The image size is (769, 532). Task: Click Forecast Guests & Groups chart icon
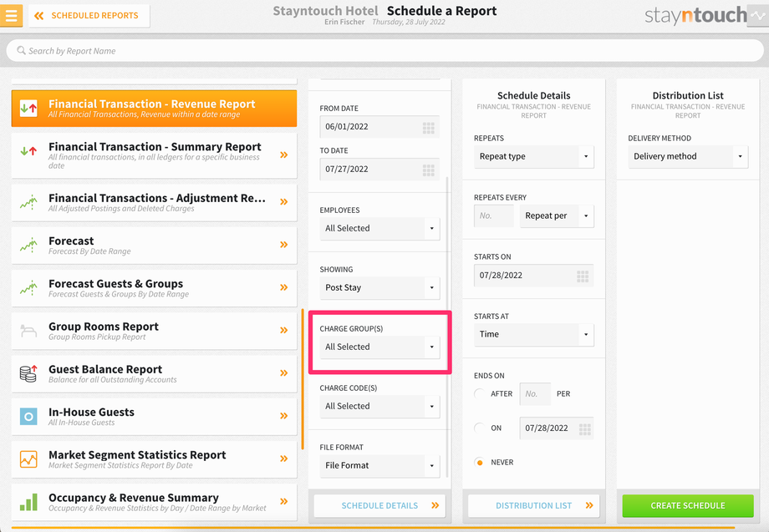click(28, 287)
